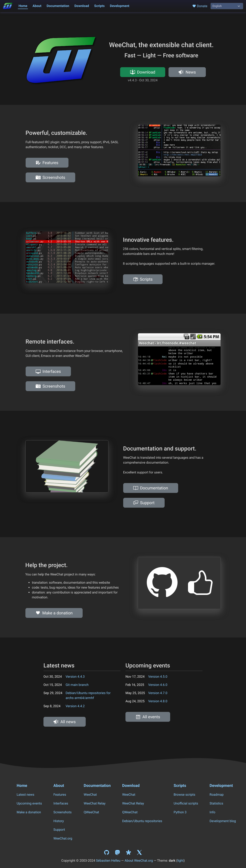Click the large GitHub logo in the Help section
This screenshot has height=868, width=246.
162,582
